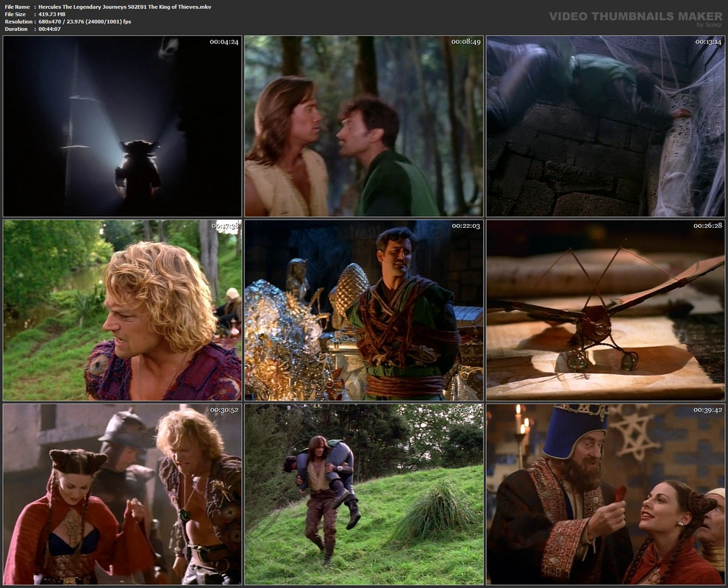The height and width of the screenshot is (588, 728).
Task: Click the 'Duration' label
Action: [x=16, y=29]
